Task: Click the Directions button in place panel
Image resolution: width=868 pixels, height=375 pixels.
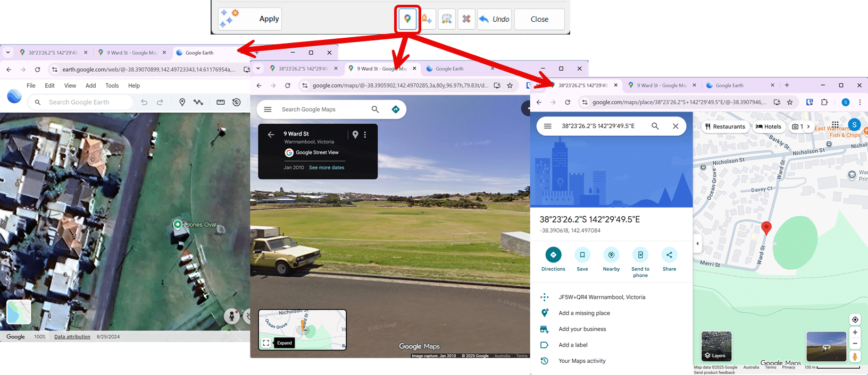Action: click(553, 259)
